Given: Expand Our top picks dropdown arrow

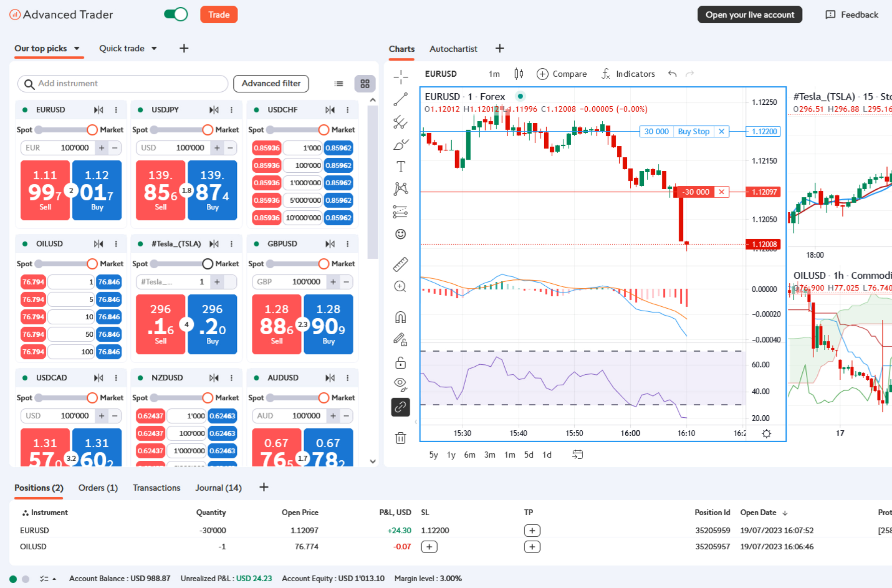Looking at the screenshot, I should click(x=77, y=49).
